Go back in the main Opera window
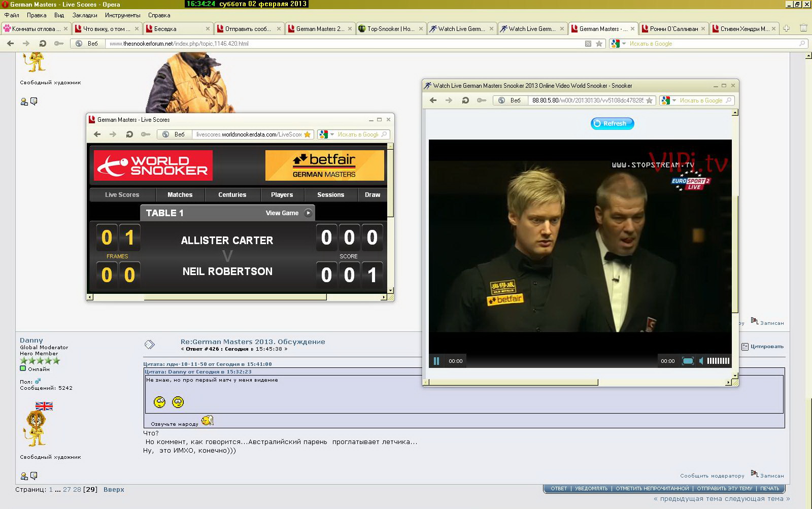The width and height of the screenshot is (812, 509). (10, 44)
